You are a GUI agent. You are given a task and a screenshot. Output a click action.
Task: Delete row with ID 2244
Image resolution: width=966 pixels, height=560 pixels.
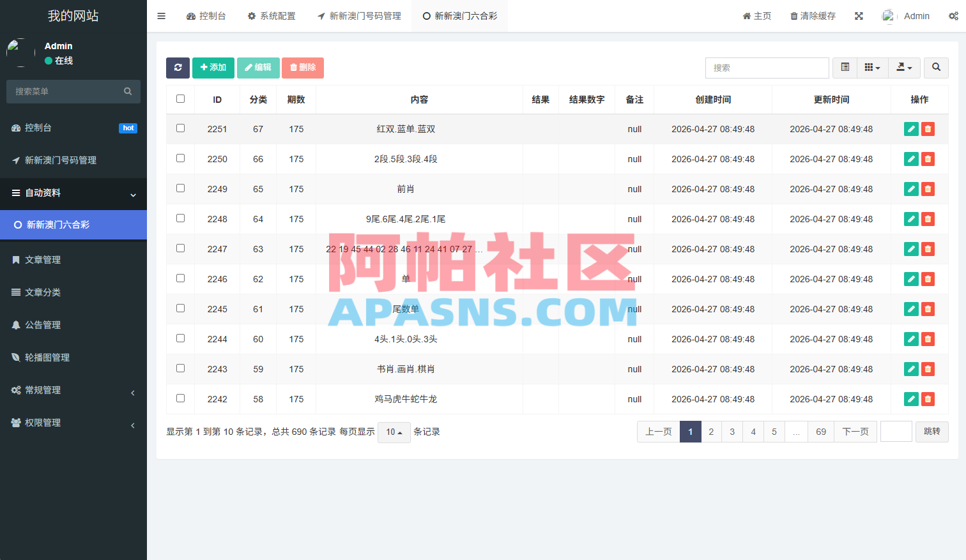pos(928,339)
